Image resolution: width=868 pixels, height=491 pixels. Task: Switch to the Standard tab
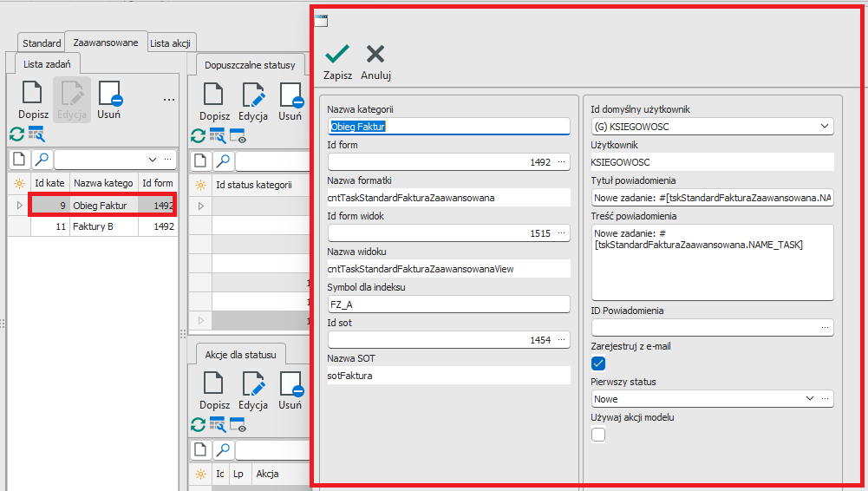pyautogui.click(x=41, y=43)
